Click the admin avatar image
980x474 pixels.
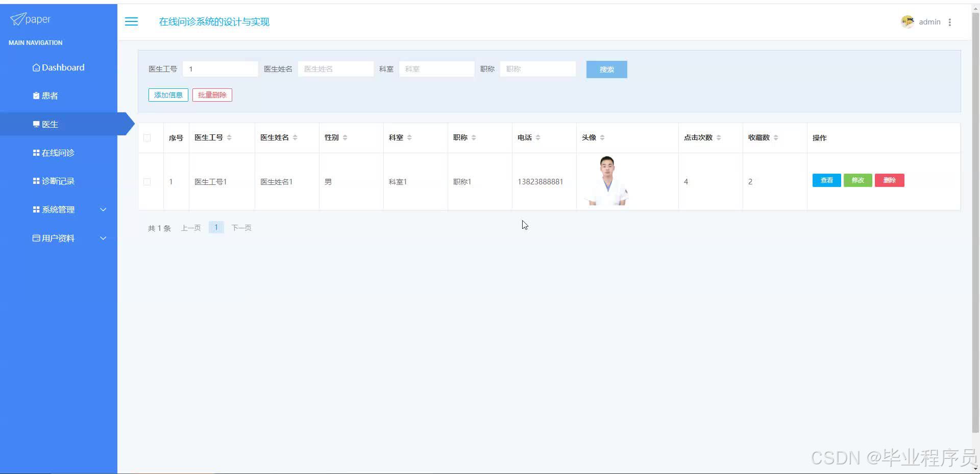(x=908, y=21)
